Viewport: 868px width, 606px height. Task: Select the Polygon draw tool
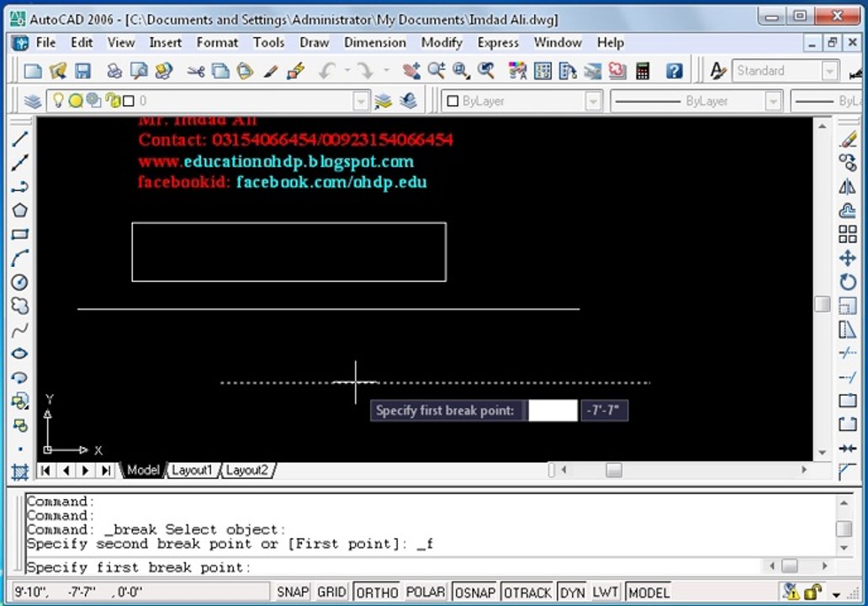click(x=19, y=210)
